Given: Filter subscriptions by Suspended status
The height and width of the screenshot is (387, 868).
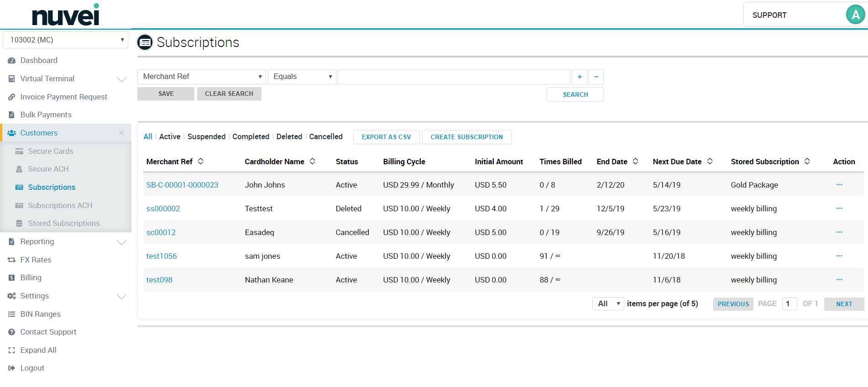Looking at the screenshot, I should (x=206, y=136).
